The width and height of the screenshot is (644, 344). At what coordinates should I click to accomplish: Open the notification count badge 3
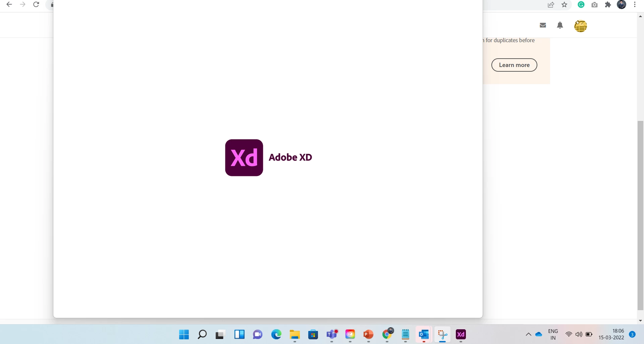pyautogui.click(x=632, y=334)
